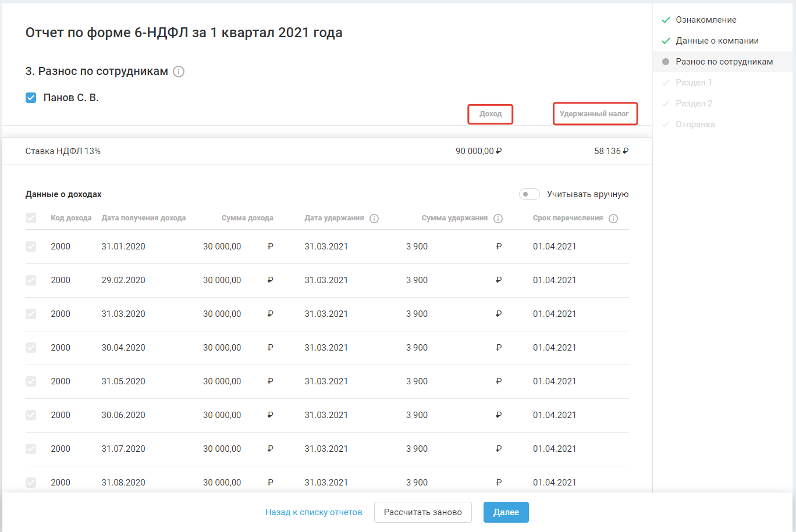Click info icon beside 'Разнос по сотрудникам' heading
The image size is (796, 532).
coord(179,72)
